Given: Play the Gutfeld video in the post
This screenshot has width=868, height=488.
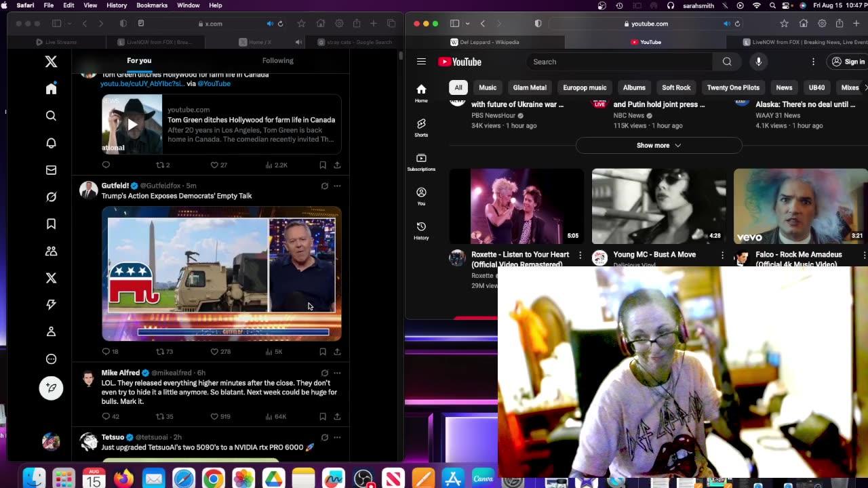Looking at the screenshot, I should pos(222,274).
